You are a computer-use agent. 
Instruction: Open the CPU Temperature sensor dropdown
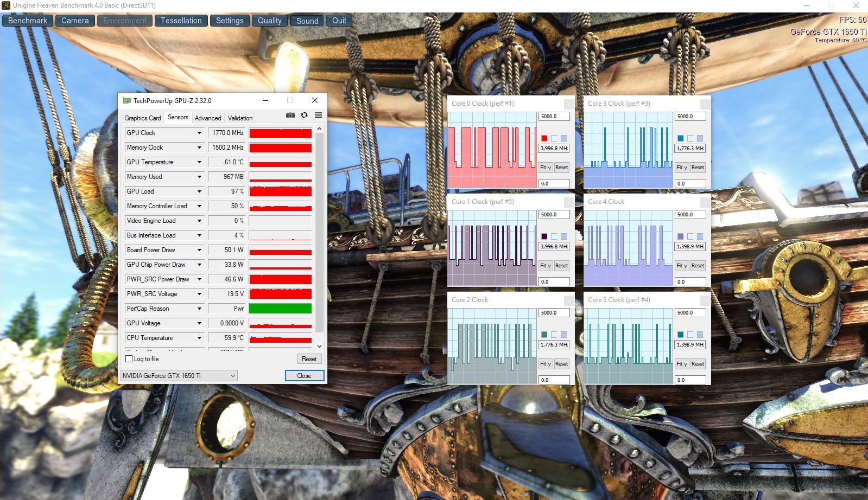click(x=199, y=338)
